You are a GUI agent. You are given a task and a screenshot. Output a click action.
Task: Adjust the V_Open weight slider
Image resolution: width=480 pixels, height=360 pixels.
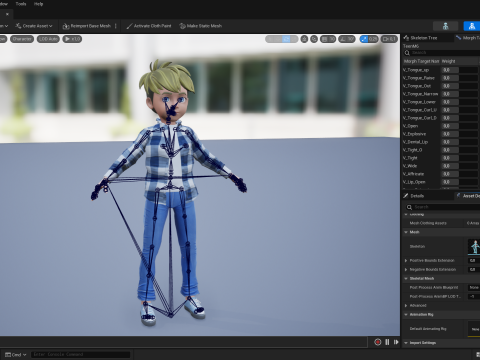point(460,126)
